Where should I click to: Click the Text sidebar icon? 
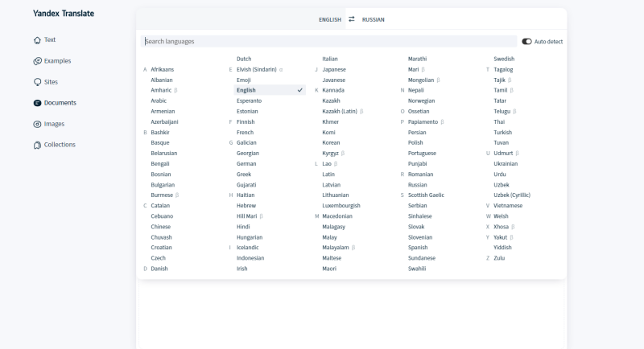click(37, 40)
